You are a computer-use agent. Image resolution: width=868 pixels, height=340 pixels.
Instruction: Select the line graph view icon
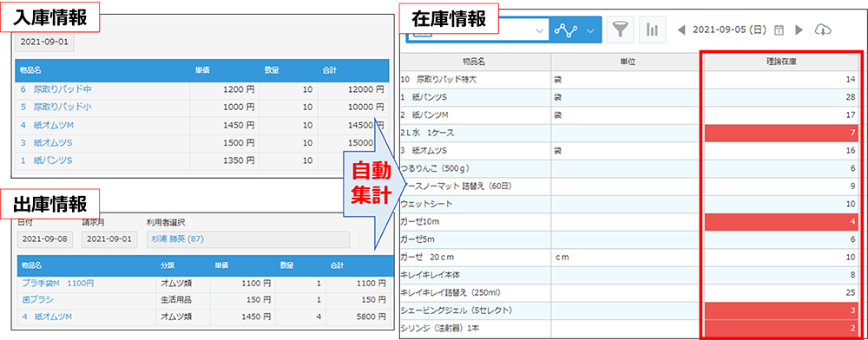pyautogui.click(x=565, y=30)
